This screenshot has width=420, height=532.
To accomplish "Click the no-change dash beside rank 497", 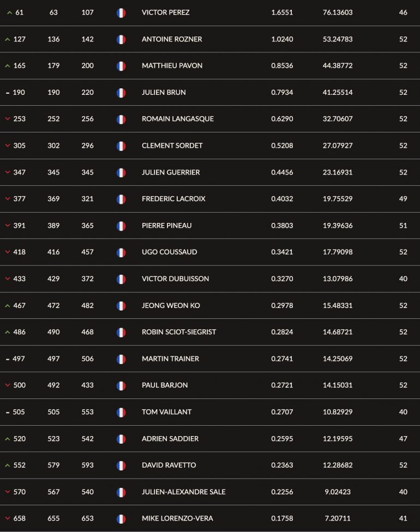I will [x=8, y=359].
